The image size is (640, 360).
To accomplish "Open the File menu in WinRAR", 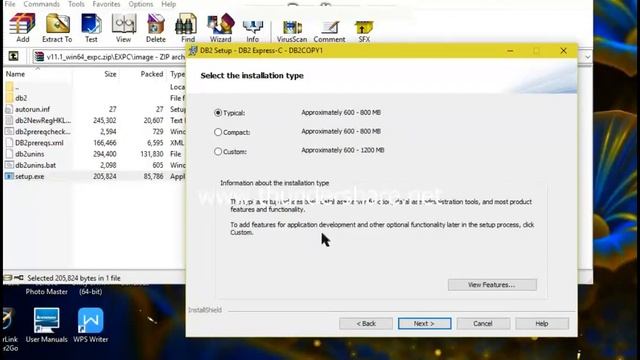I will coord(10,4).
